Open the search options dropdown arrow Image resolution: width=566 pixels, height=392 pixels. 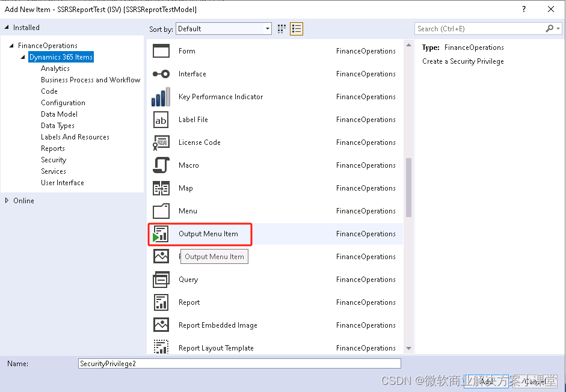coord(558,28)
